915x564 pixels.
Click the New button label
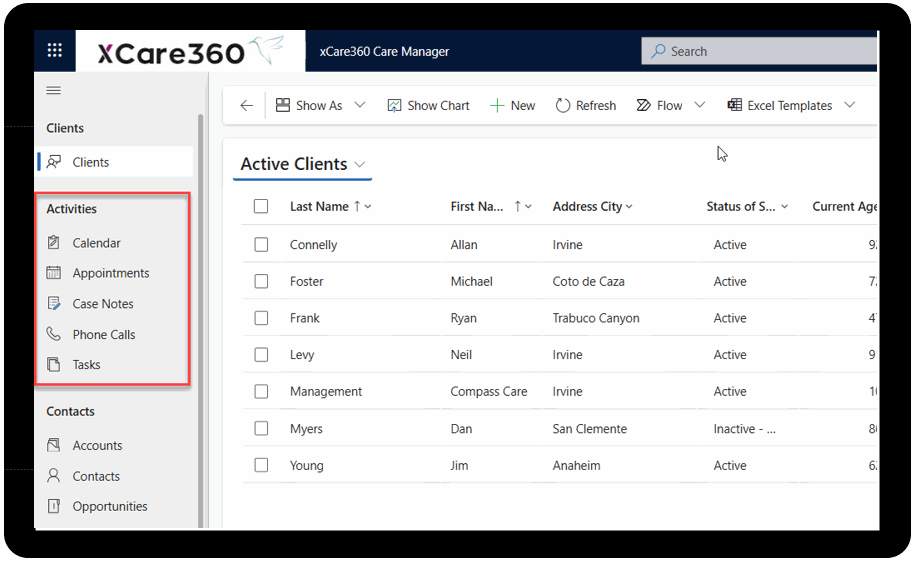[523, 106]
